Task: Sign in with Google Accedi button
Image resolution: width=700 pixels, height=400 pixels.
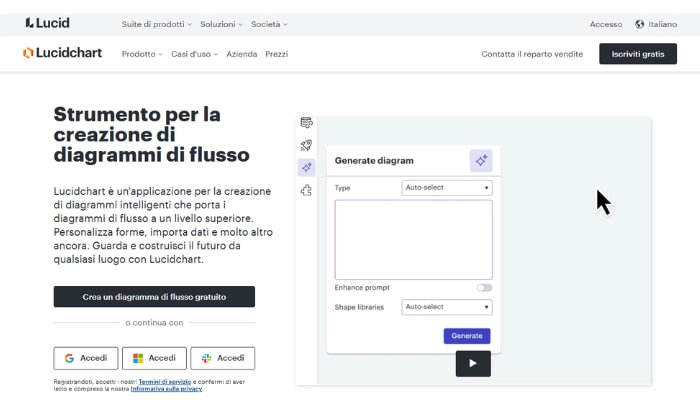Action: 86,358
